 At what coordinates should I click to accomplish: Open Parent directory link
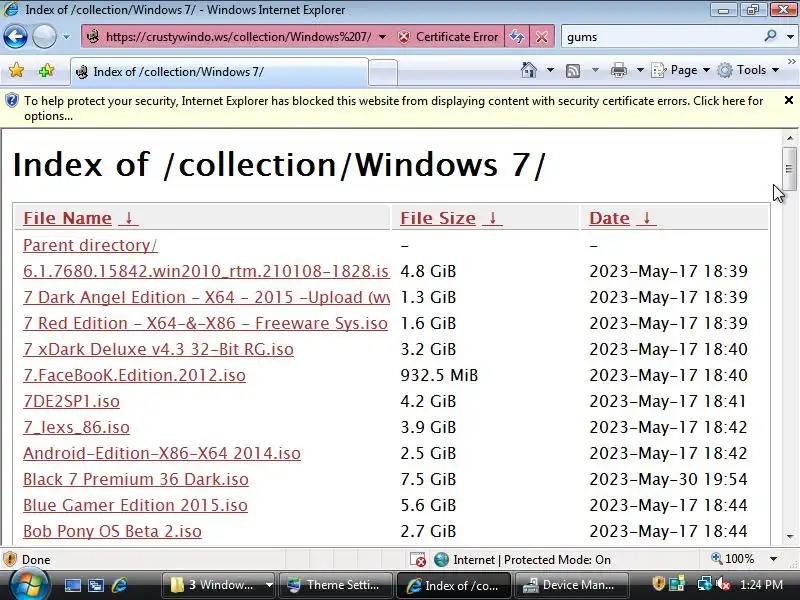point(90,245)
